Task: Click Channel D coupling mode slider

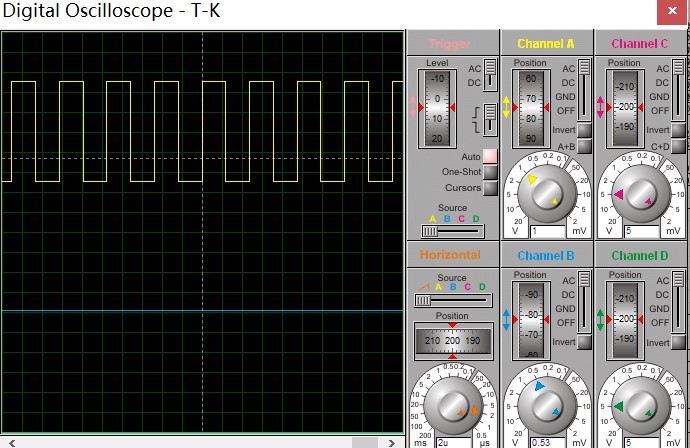Action: [678, 302]
